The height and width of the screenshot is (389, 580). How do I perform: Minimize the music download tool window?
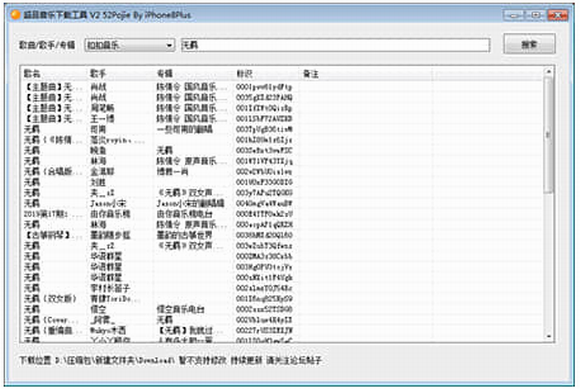pos(513,15)
